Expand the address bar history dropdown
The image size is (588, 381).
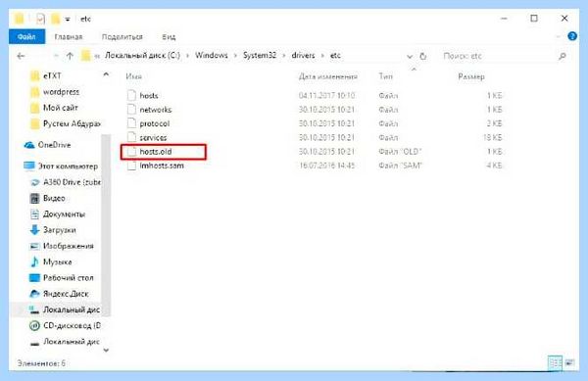tap(410, 57)
